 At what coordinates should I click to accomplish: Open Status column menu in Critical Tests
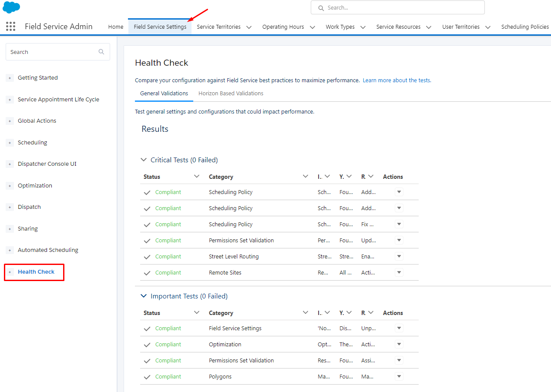pos(197,176)
